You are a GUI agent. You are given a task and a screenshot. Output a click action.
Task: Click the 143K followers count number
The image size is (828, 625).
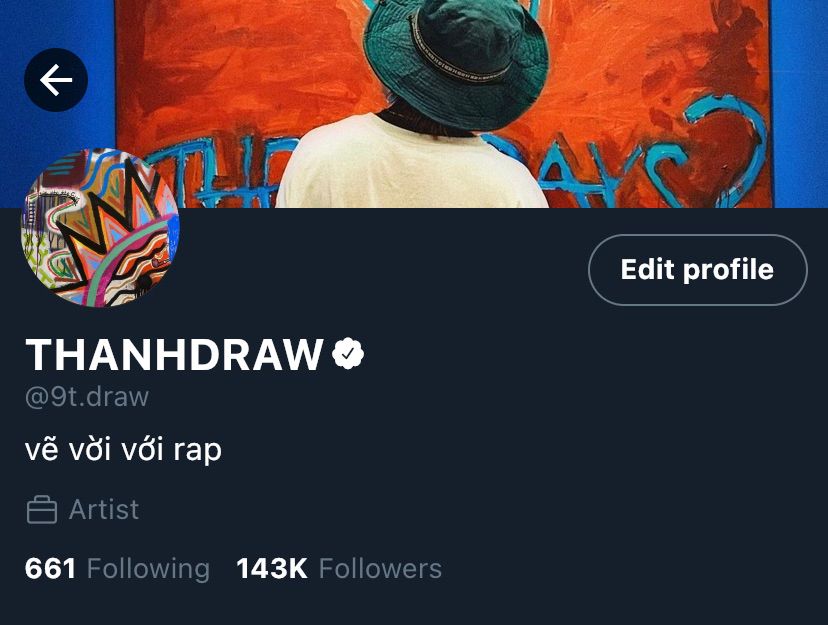[x=272, y=569]
